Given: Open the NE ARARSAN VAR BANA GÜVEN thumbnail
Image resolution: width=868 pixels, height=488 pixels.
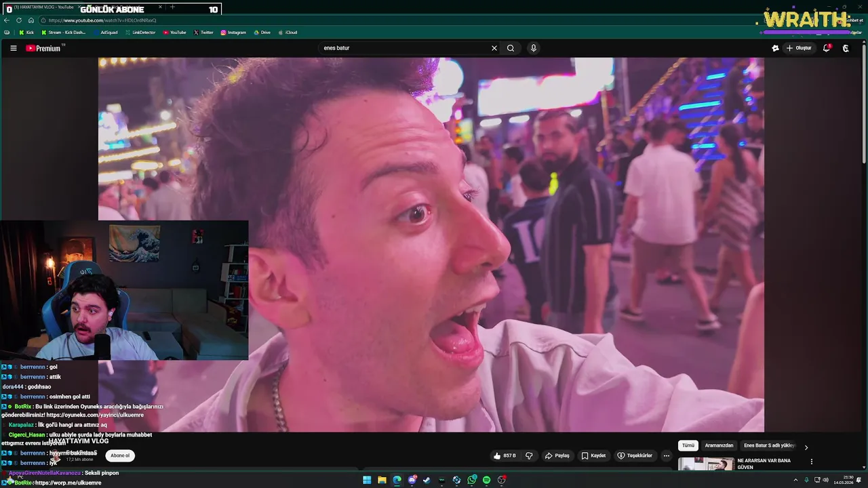Looking at the screenshot, I should pos(706,464).
